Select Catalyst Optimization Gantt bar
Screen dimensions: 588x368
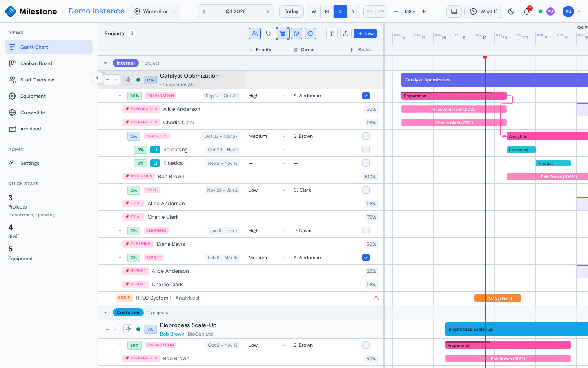pyautogui.click(x=494, y=80)
